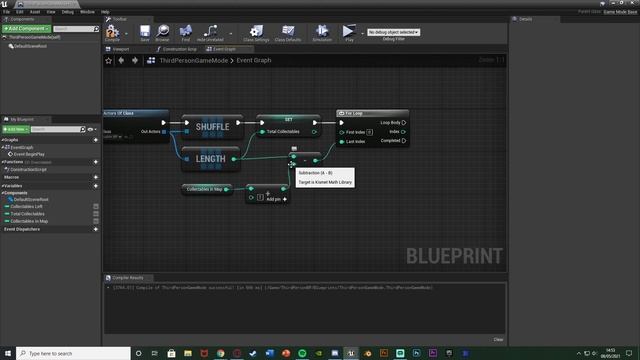Open the Debug menu

point(68,12)
